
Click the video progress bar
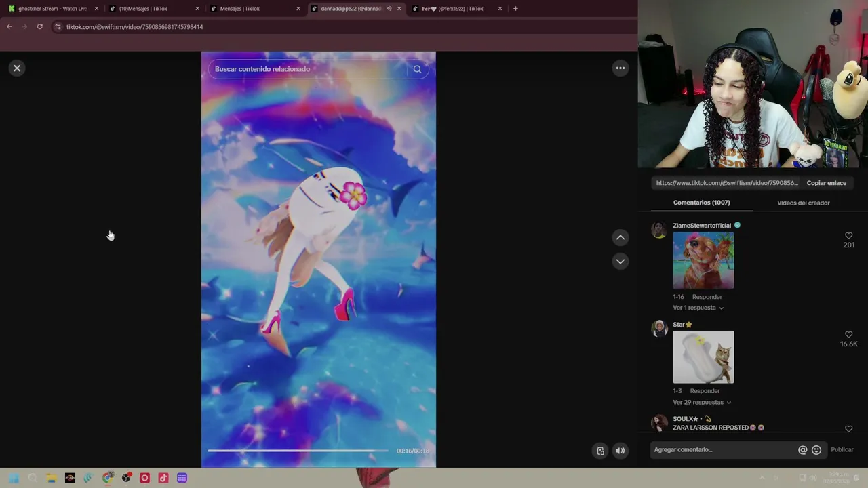tap(298, 451)
